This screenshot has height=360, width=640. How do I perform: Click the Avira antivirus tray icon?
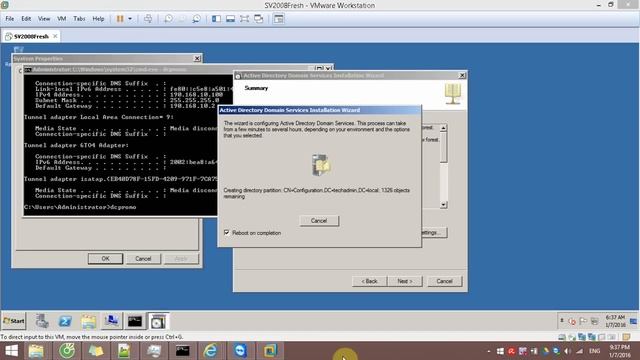pyautogui.click(x=511, y=351)
